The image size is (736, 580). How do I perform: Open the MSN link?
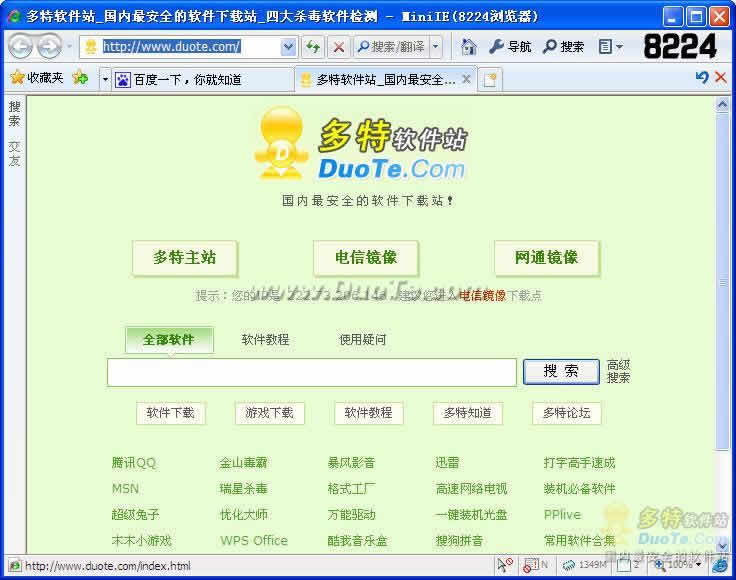click(125, 489)
